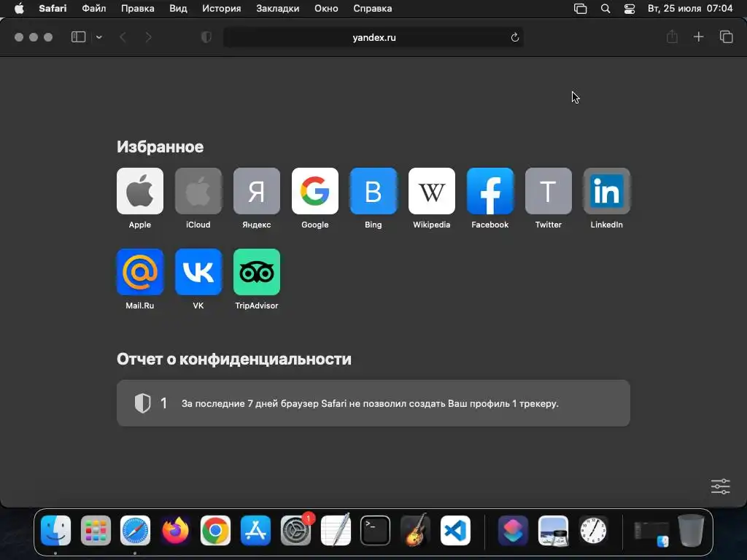Open Control Center in menu bar
The height and width of the screenshot is (560, 747).
630,9
